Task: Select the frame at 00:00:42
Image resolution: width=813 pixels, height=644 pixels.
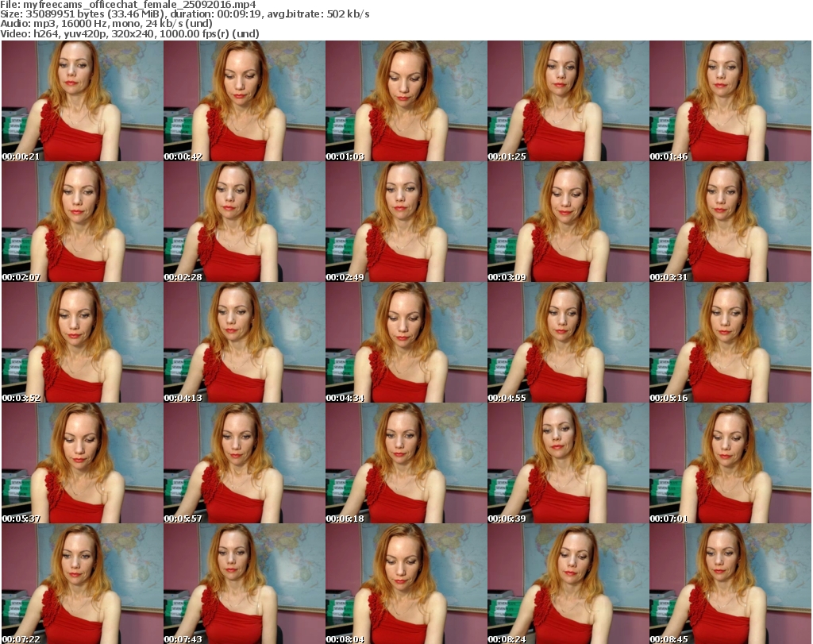Action: click(x=244, y=101)
